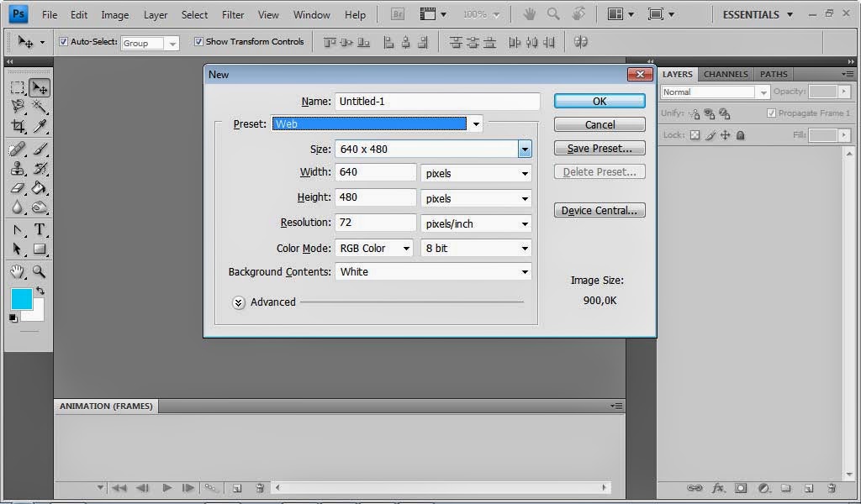Click the cyan foreground color swatch
This screenshot has height=504, width=861.
[21, 298]
